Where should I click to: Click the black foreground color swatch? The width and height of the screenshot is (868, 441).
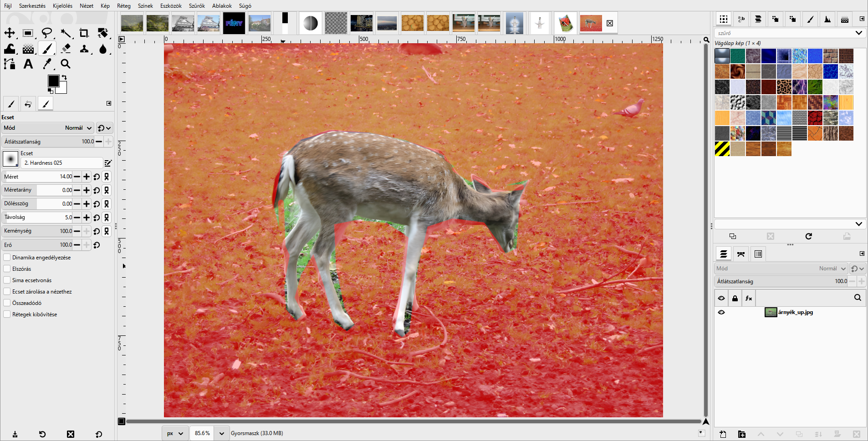[53, 81]
